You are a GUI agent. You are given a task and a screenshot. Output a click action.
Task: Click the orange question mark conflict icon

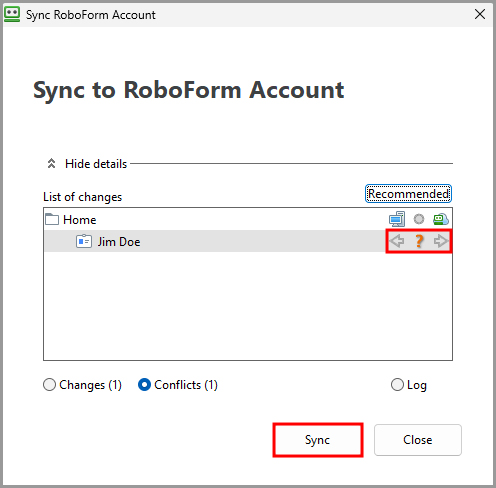419,241
